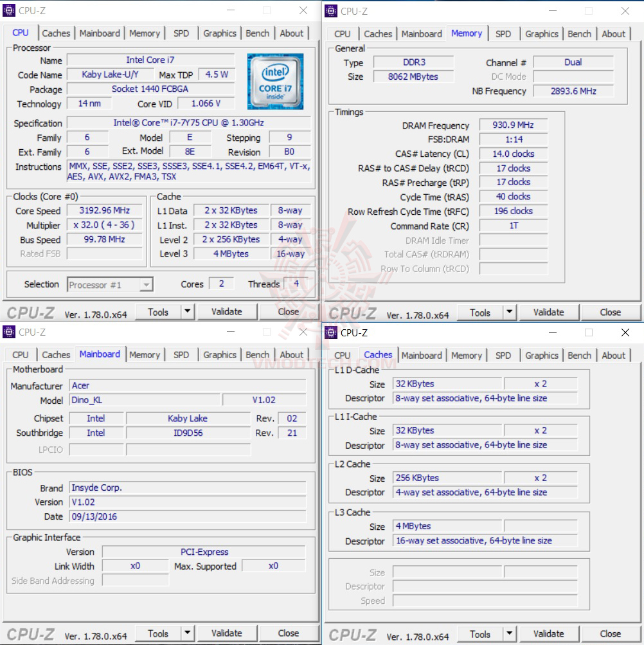
Task: Click the motherboard Model field Dino_KL
Action: coord(145,400)
